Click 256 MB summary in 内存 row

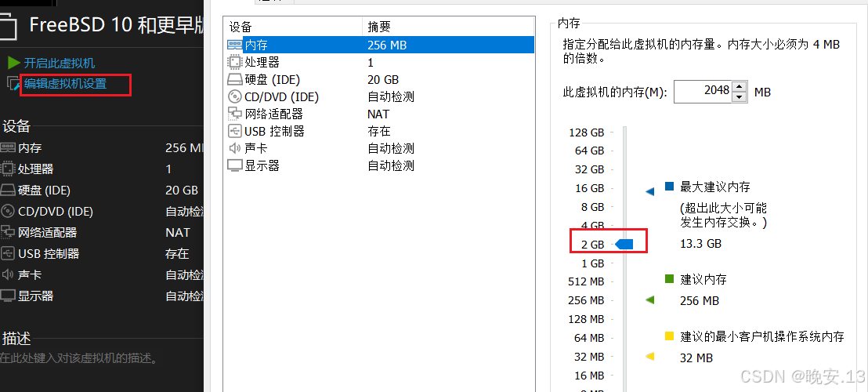[387, 45]
